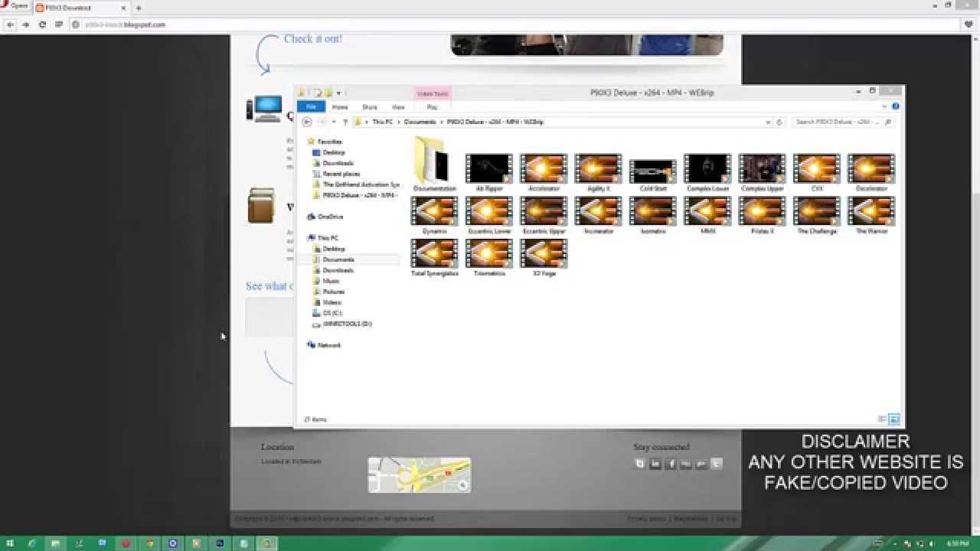Select the CVX video file
This screenshot has height=551, width=980.
tap(817, 172)
